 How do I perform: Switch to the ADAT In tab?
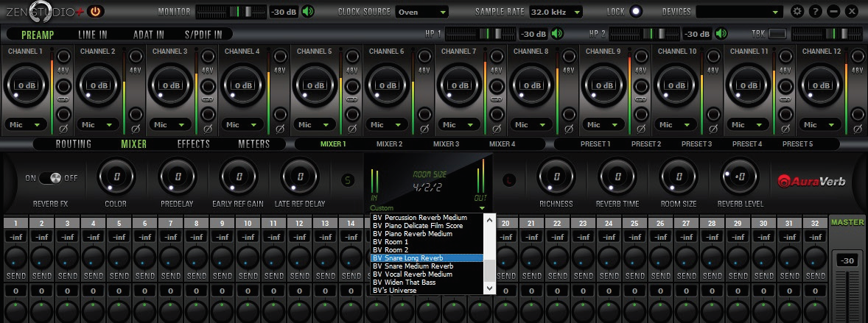pyautogui.click(x=148, y=35)
